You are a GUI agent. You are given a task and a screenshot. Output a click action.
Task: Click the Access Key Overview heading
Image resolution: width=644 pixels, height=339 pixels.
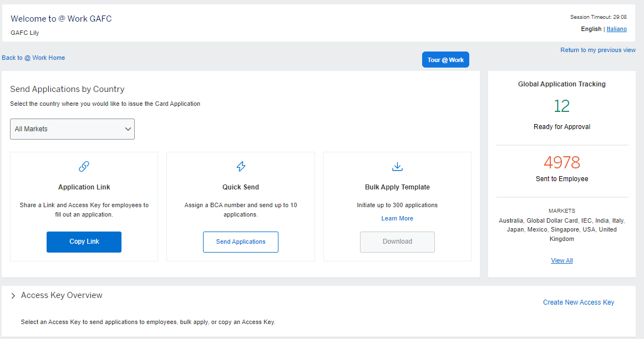[62, 295]
